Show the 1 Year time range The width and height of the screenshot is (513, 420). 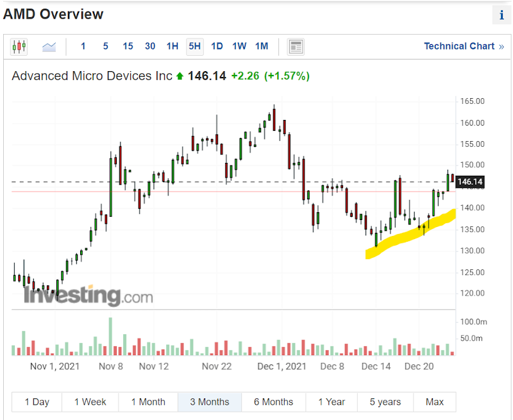pos(332,402)
